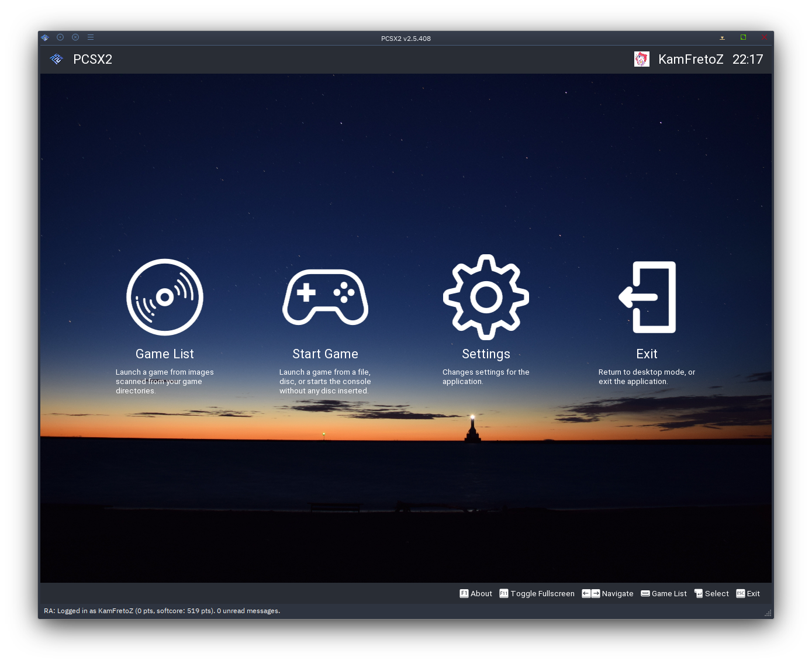
Task: Toggle keep-above circle-dot button in title bar
Action: click(60, 37)
